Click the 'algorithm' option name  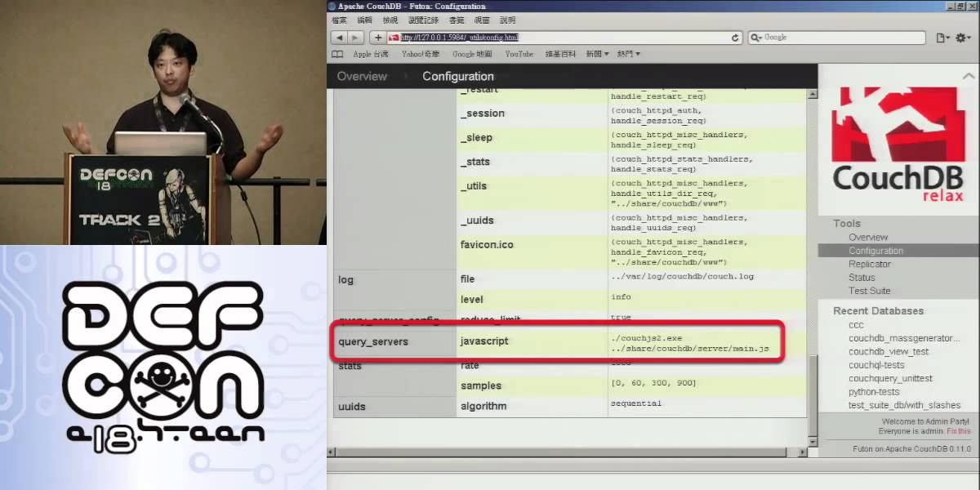pyautogui.click(x=483, y=406)
